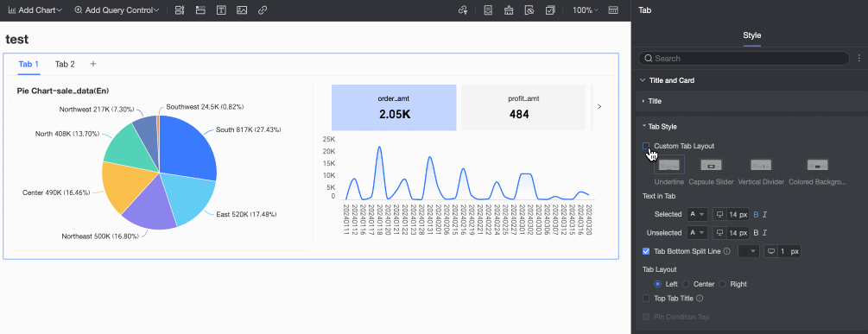Open the preview eye icon

(529, 10)
